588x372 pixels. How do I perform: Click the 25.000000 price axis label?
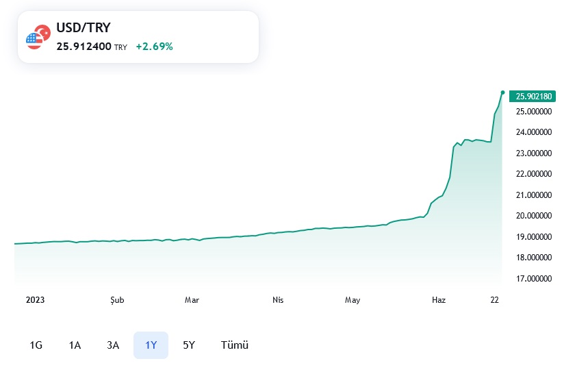[534, 111]
